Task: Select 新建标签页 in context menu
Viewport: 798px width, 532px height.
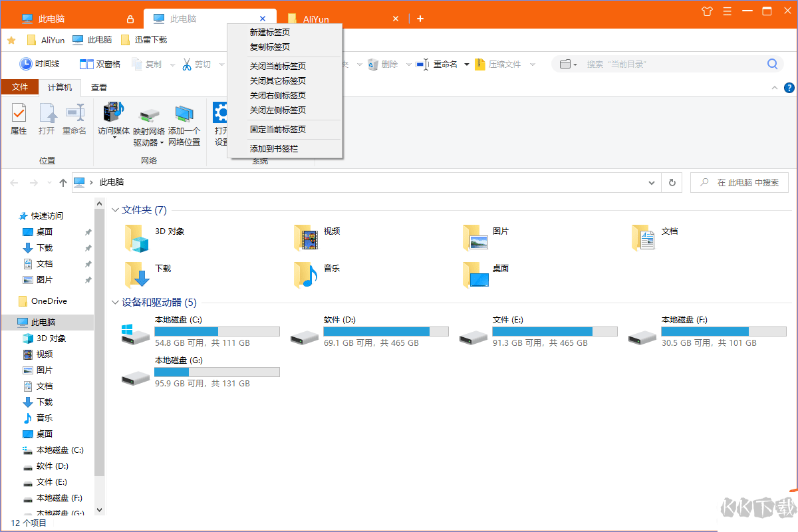Action: point(270,33)
